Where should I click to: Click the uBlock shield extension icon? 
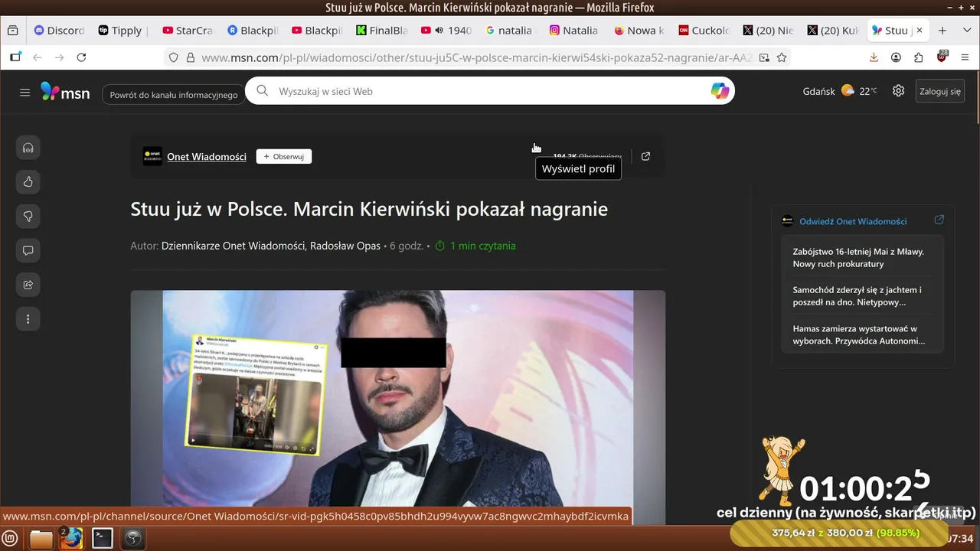click(942, 57)
